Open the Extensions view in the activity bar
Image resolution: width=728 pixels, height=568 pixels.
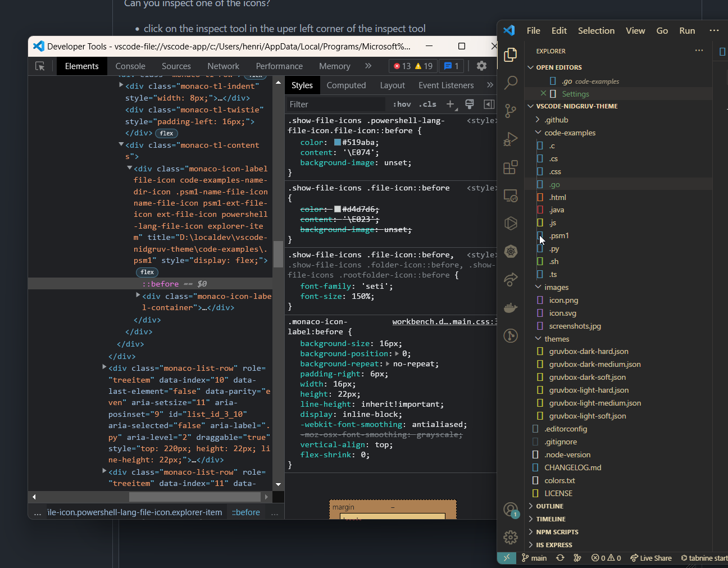pos(511,167)
